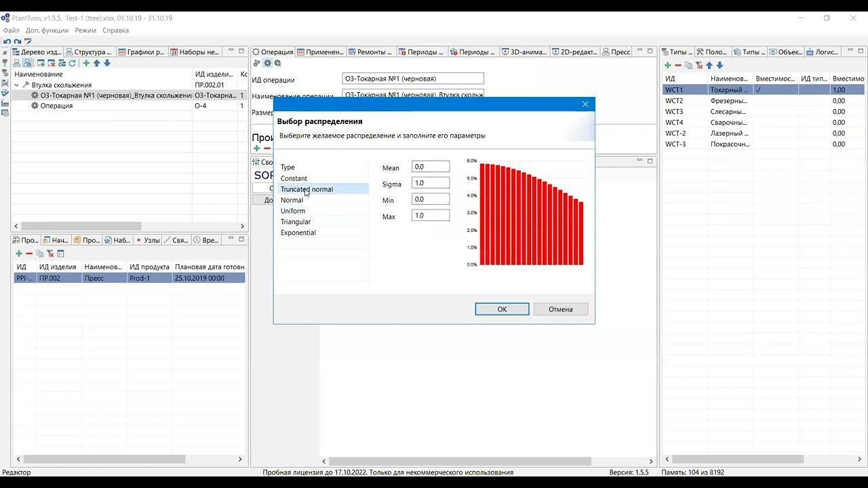Remove record with red minus in bottom-left panel

(x=29, y=253)
